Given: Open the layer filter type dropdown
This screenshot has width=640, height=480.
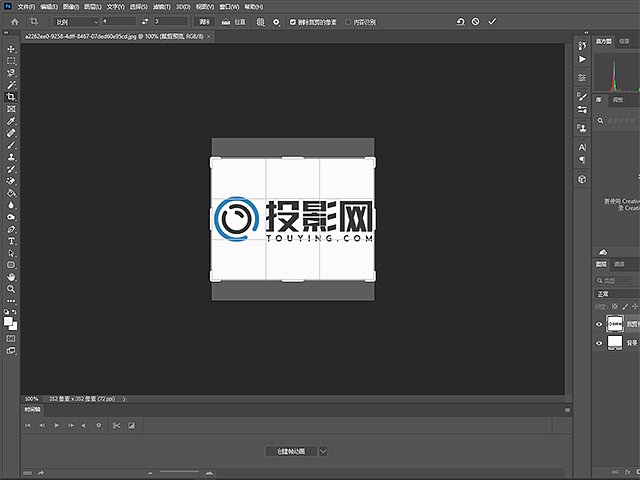Looking at the screenshot, I should click(613, 280).
